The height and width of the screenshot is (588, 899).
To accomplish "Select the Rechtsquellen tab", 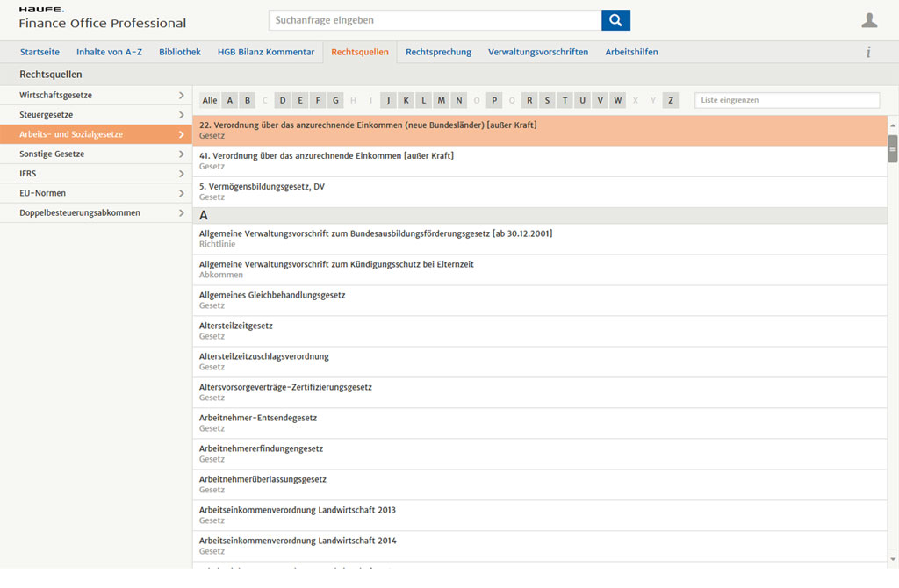I will pyautogui.click(x=359, y=52).
